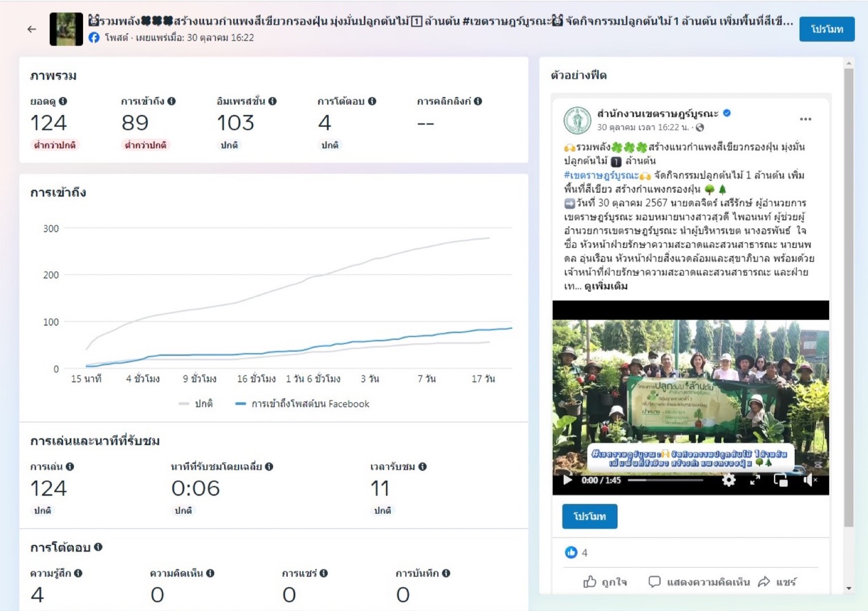Go back using the left arrow
Image resolution: width=868 pixels, height=611 pixels.
coord(32,29)
